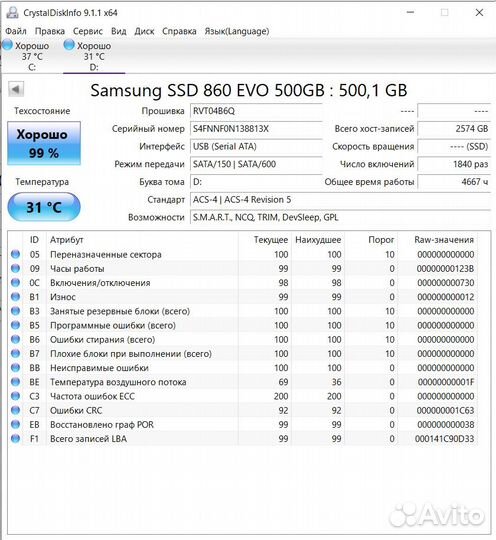Select row Включения/отключения
Screen dimensions: 496x540
(242, 282)
